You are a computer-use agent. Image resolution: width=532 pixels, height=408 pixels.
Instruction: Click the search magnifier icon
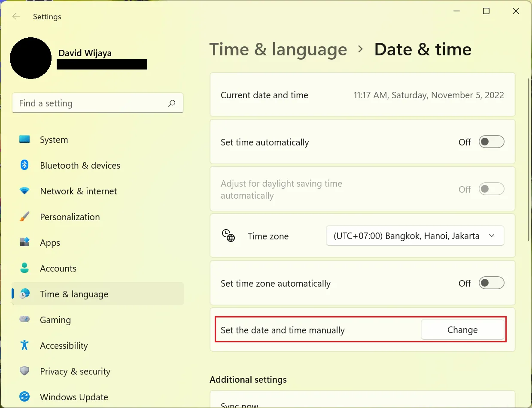pos(172,103)
